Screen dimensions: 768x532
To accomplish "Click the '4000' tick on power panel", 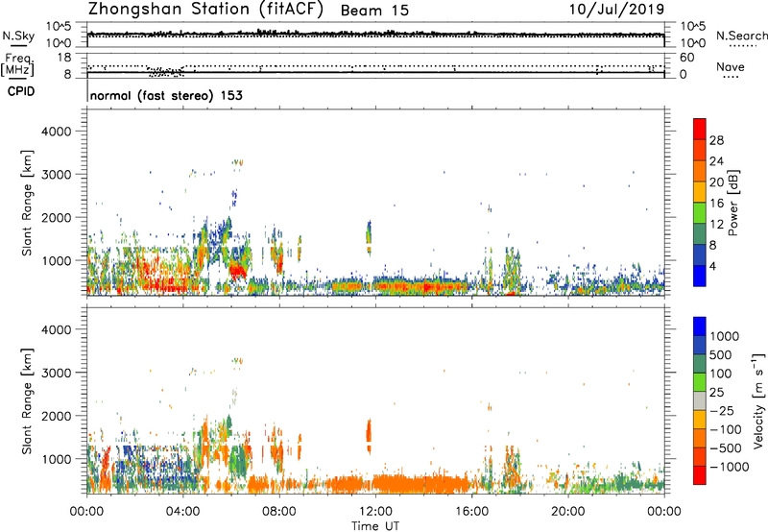I will 56,132.
